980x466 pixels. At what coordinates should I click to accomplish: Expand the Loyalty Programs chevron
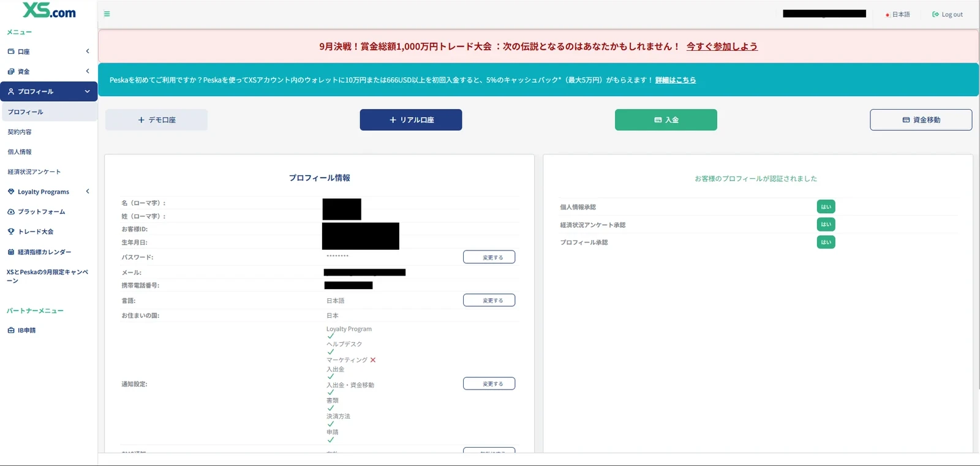point(88,192)
